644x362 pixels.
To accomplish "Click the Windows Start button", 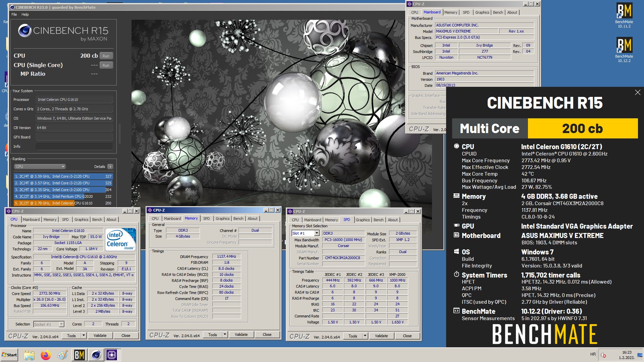I will click(9, 355).
